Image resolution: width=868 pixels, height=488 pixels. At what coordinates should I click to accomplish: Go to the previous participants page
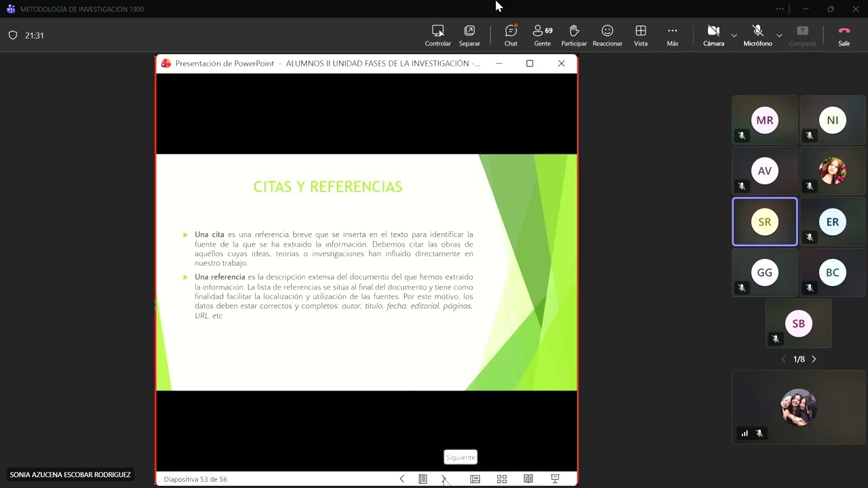tap(784, 359)
